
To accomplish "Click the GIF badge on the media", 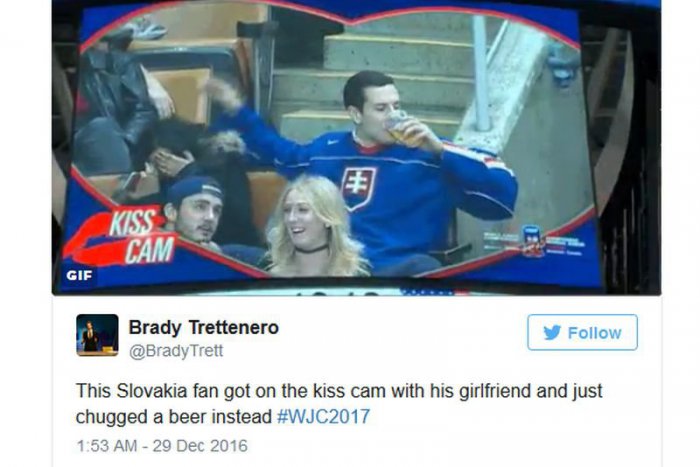I will click(x=79, y=275).
